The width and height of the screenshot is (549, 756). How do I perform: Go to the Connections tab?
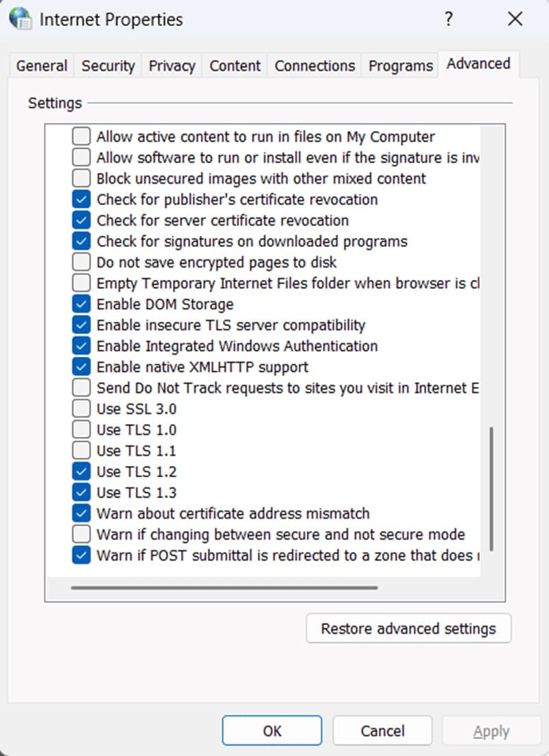tap(314, 66)
